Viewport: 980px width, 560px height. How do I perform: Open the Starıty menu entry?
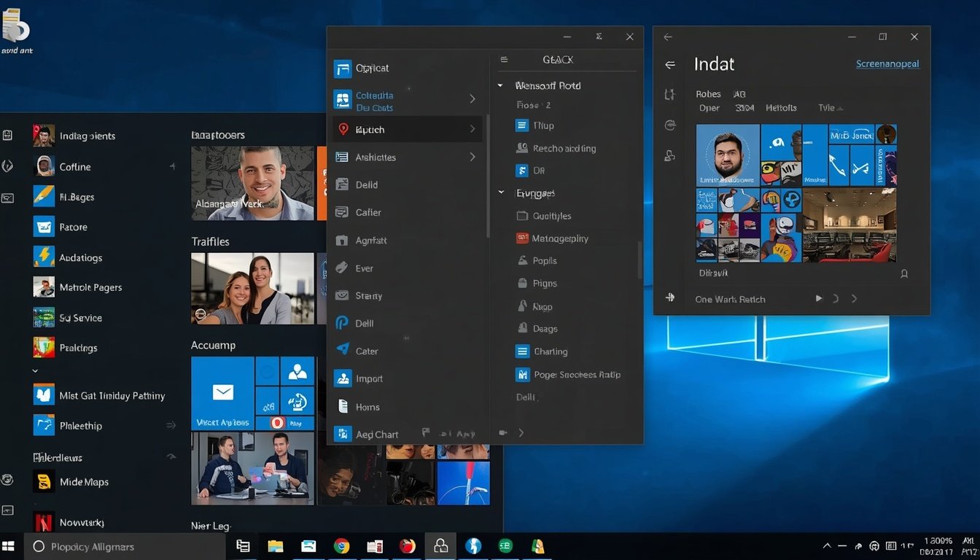pos(407,295)
